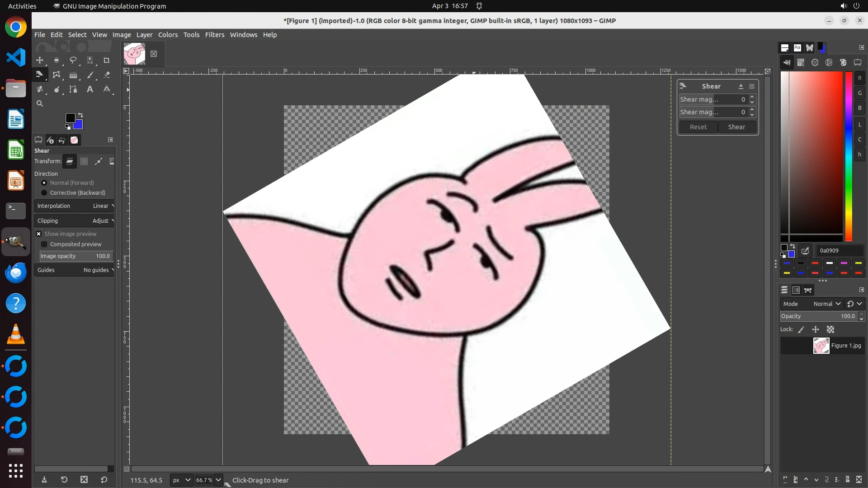Toggle Show image preview checkbox
The image size is (868, 488).
[39, 234]
